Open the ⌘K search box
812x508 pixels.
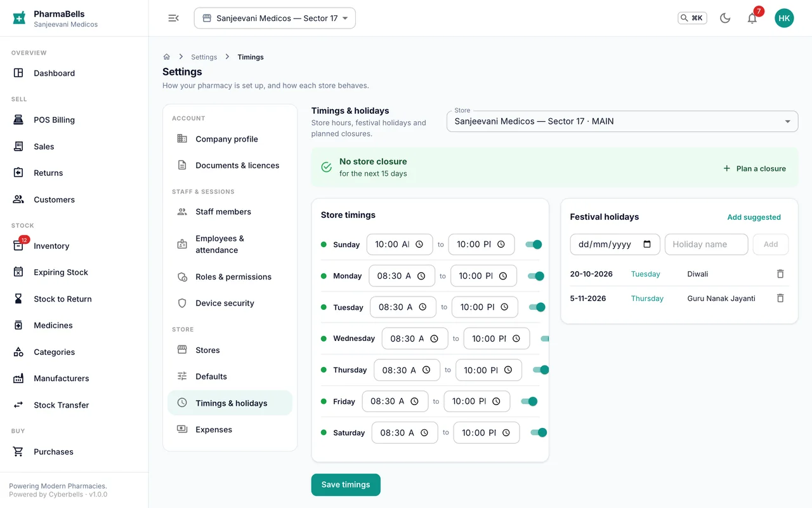click(692, 18)
